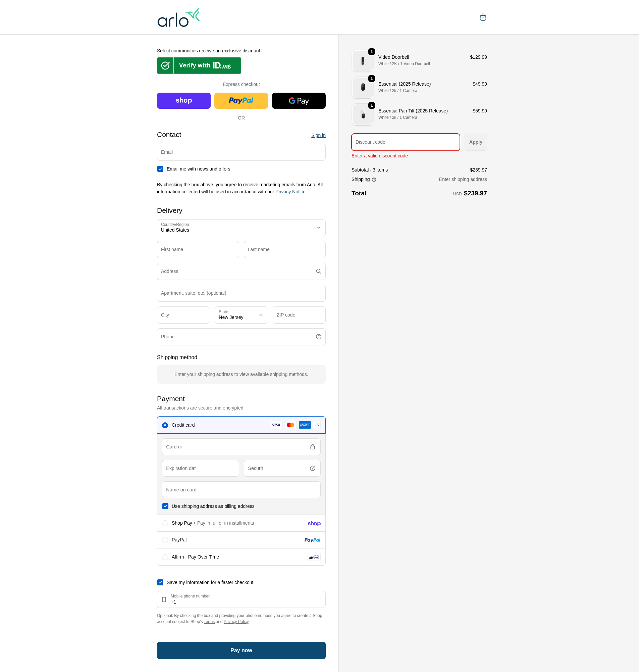This screenshot has height=672, width=639.
Task: Click the lock icon in the card number field
Action: (312, 446)
